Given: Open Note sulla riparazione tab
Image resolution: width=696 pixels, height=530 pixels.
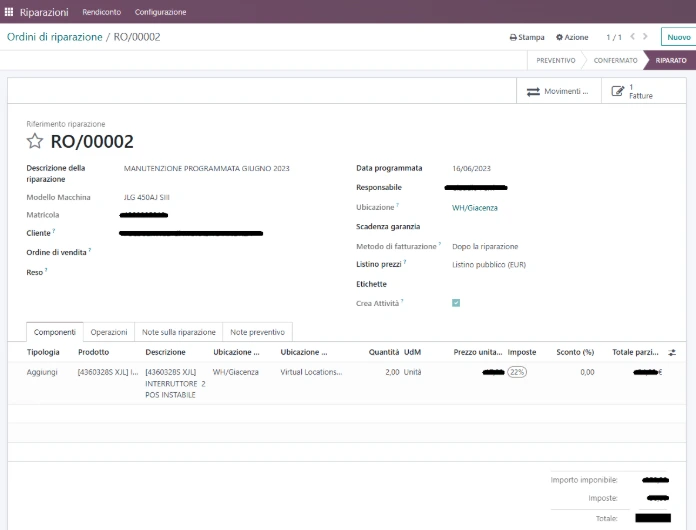Looking at the screenshot, I should [x=178, y=332].
